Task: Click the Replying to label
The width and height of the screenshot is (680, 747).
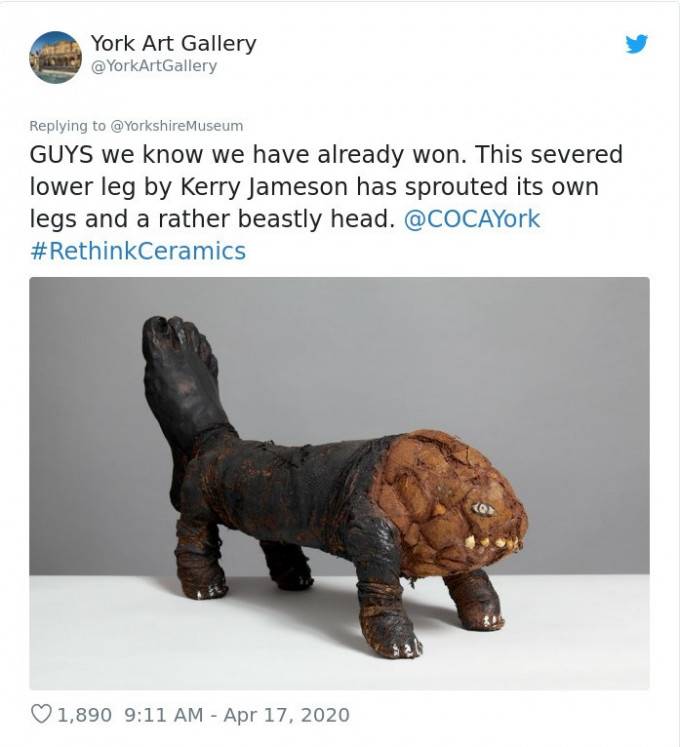Action: click(68, 126)
